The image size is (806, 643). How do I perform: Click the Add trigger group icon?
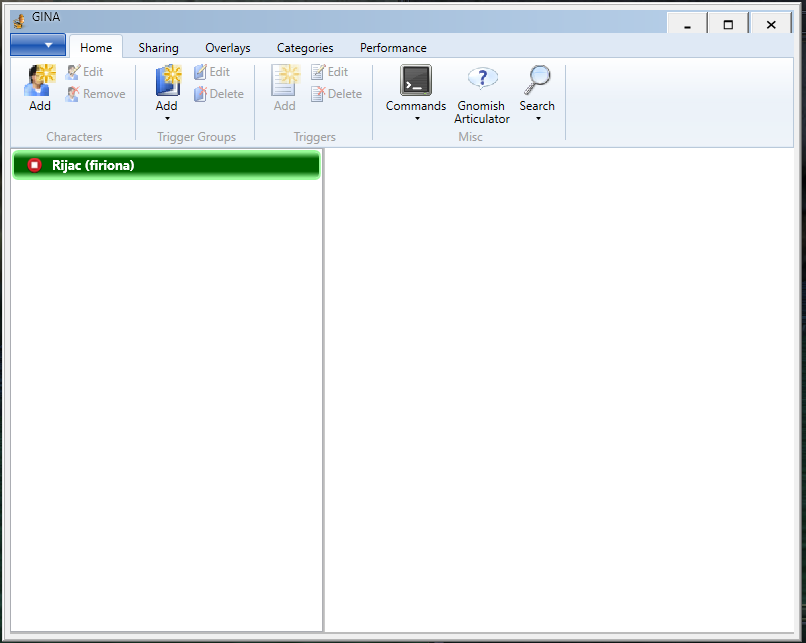click(x=168, y=81)
